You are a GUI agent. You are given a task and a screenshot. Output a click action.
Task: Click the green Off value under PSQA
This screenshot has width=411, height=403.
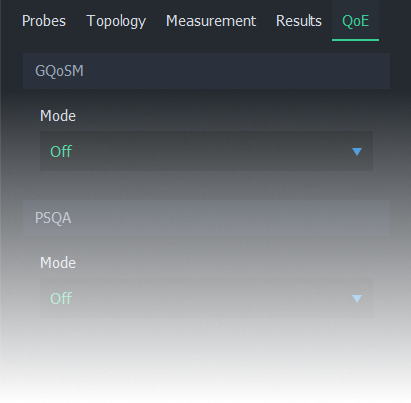(61, 299)
